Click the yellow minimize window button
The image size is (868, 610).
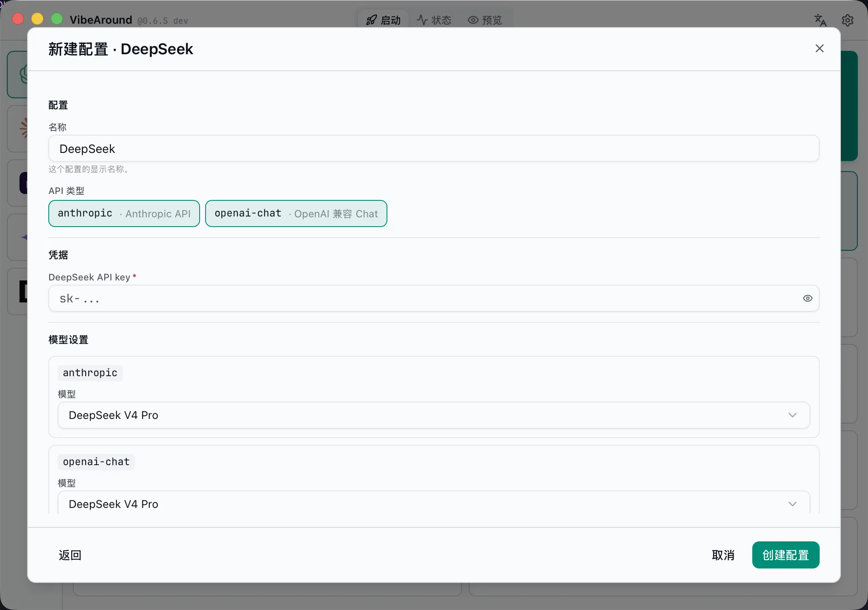37,19
